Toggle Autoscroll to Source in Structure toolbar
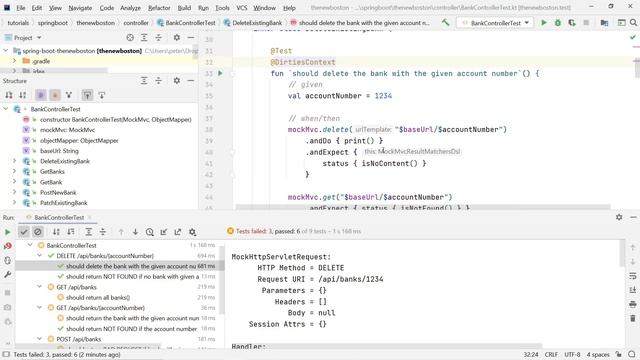The height and width of the screenshot is (360, 640). pyautogui.click(x=87, y=95)
